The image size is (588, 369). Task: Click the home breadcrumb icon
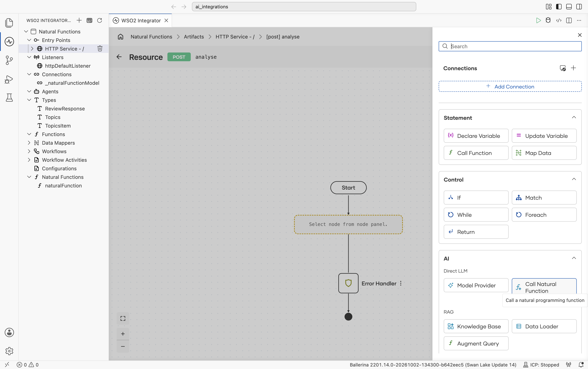(121, 37)
